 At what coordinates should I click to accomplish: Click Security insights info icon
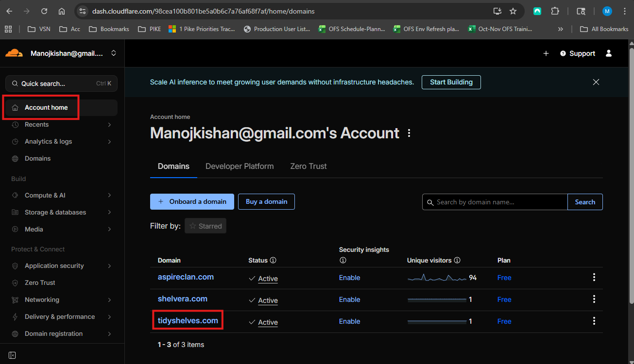(343, 261)
